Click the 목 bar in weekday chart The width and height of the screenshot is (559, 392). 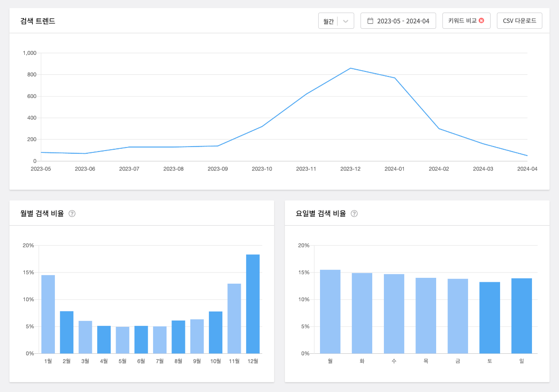coord(426,316)
